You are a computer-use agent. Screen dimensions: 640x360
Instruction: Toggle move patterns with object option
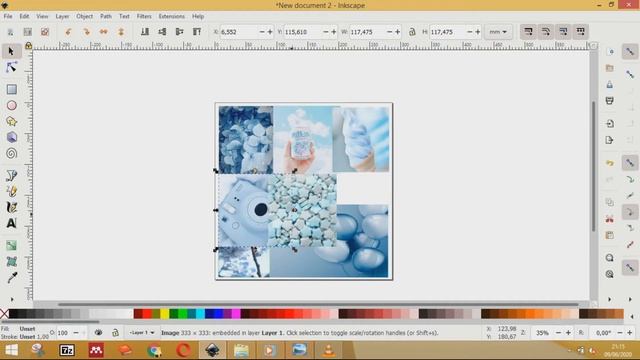coord(580,31)
